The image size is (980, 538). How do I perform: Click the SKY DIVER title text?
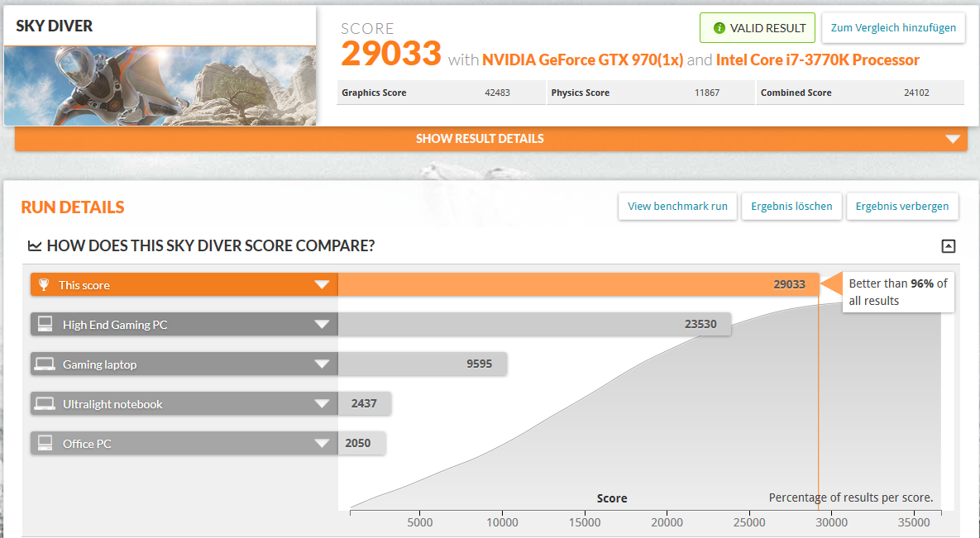55,26
